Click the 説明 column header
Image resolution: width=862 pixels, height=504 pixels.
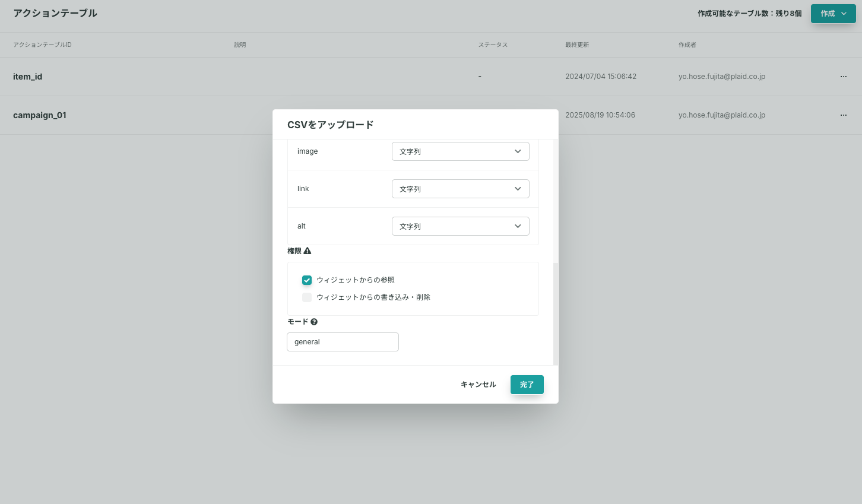(240, 45)
